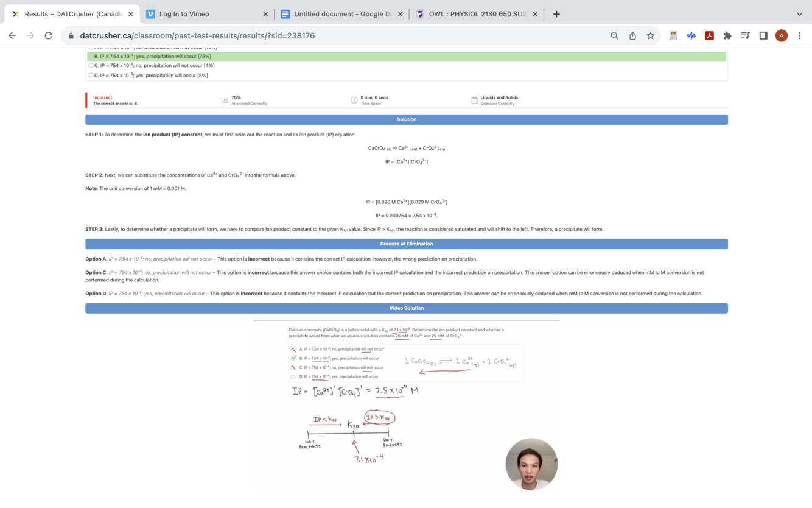This screenshot has height=508, width=812.
Task: Click the Process of Elimination header bar
Action: [407, 244]
